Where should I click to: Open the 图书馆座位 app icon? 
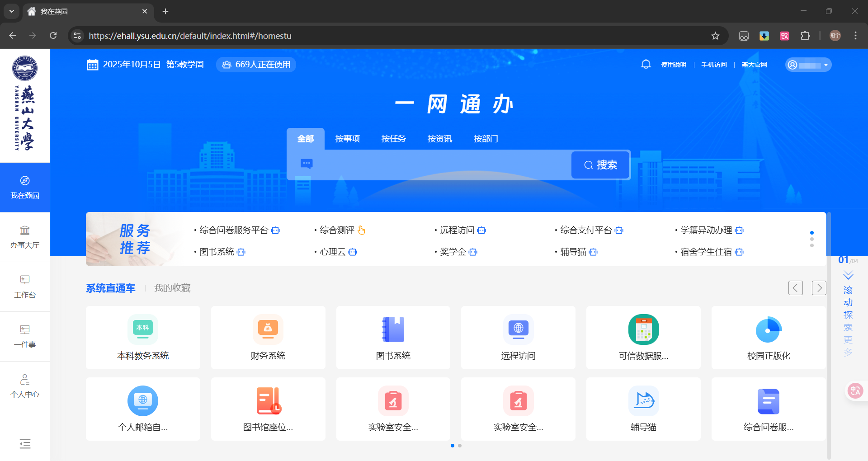pyautogui.click(x=268, y=409)
